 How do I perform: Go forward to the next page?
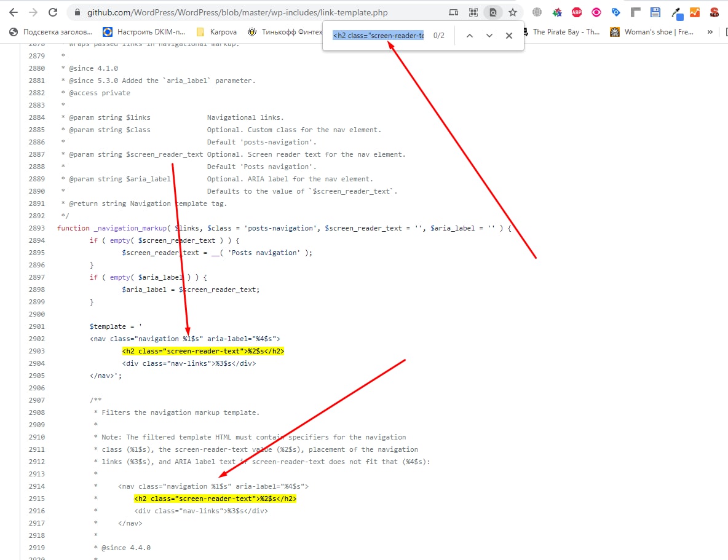pos(33,12)
